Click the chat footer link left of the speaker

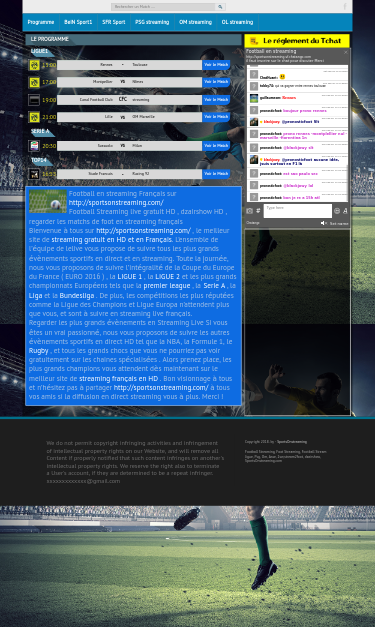(253, 223)
